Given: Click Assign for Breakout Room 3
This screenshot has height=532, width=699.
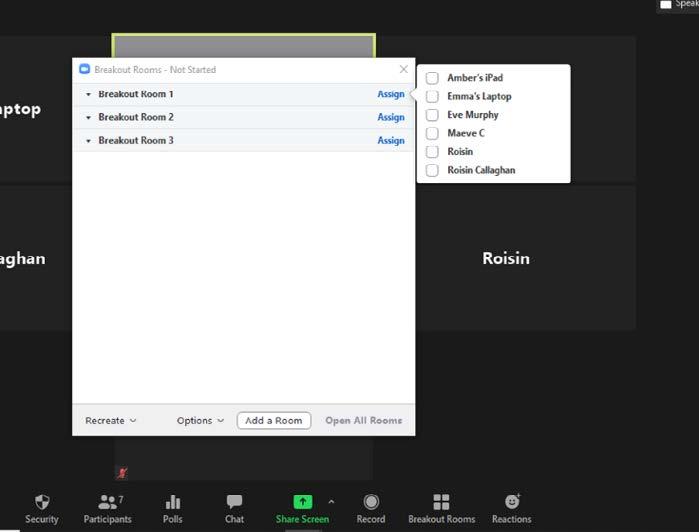Looking at the screenshot, I should click(x=391, y=140).
